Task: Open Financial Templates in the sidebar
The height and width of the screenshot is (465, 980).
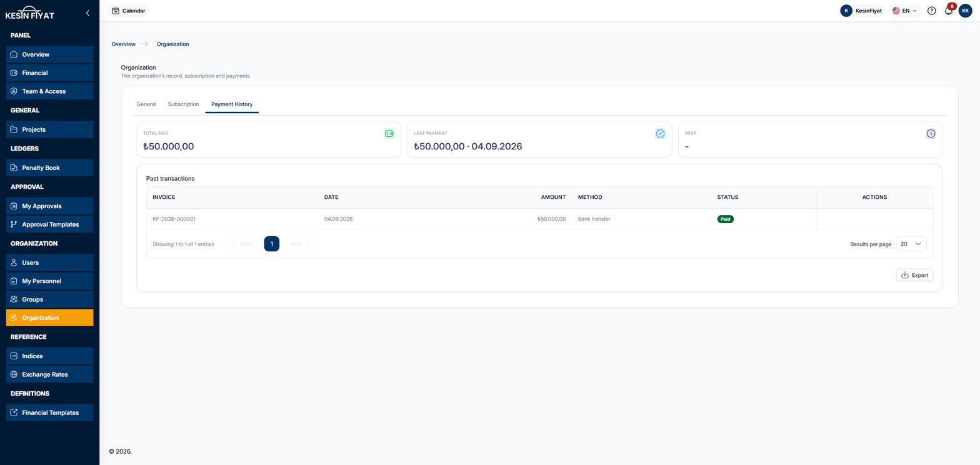Action: [x=49, y=412]
